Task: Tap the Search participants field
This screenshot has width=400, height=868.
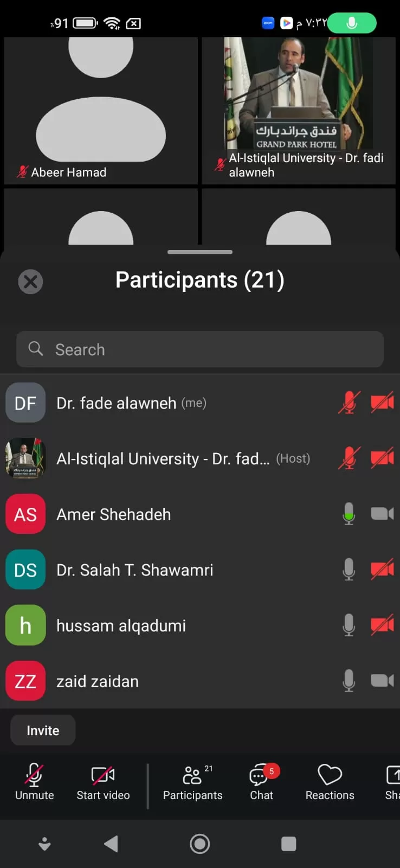Action: pyautogui.click(x=200, y=349)
